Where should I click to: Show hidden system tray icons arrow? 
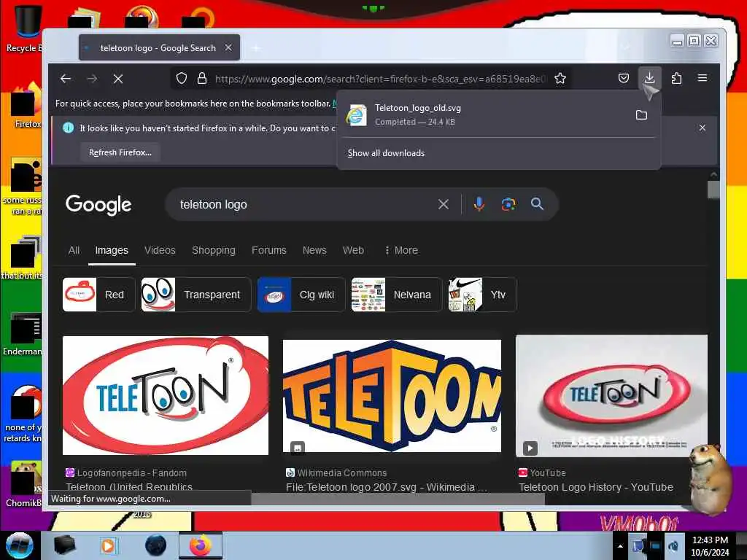point(620,546)
